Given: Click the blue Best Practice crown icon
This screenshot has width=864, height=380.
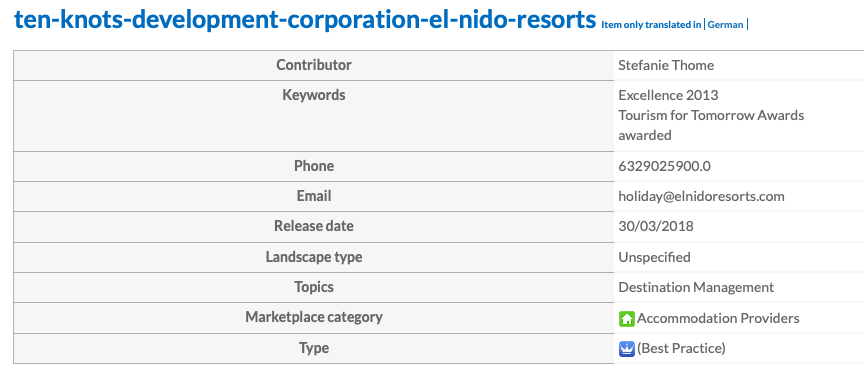Looking at the screenshot, I should (x=627, y=349).
